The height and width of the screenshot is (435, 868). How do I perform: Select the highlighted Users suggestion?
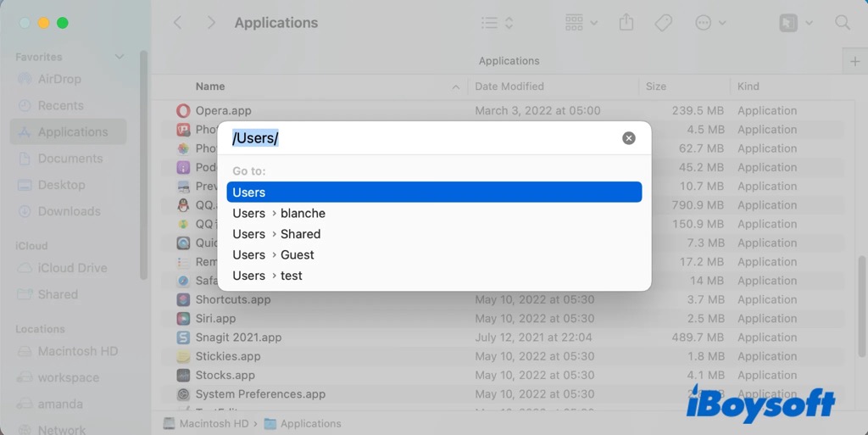point(434,192)
